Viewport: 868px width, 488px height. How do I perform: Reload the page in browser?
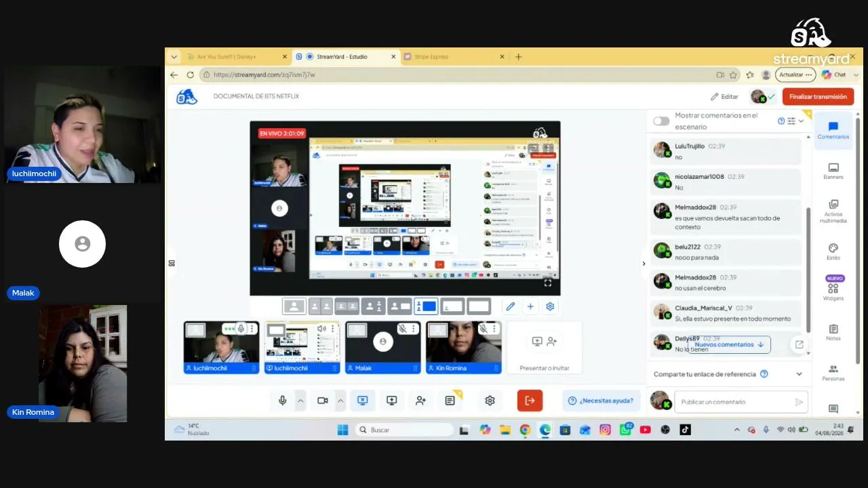pyautogui.click(x=190, y=75)
